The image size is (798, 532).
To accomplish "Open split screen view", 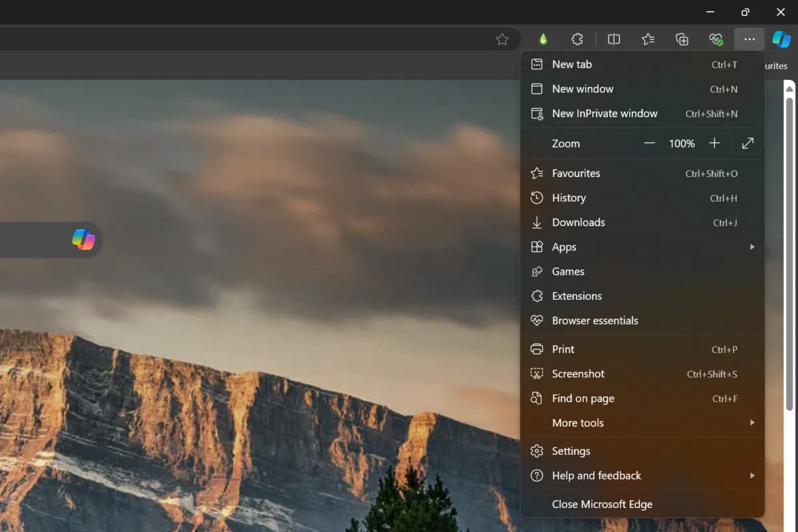I will pyautogui.click(x=613, y=39).
